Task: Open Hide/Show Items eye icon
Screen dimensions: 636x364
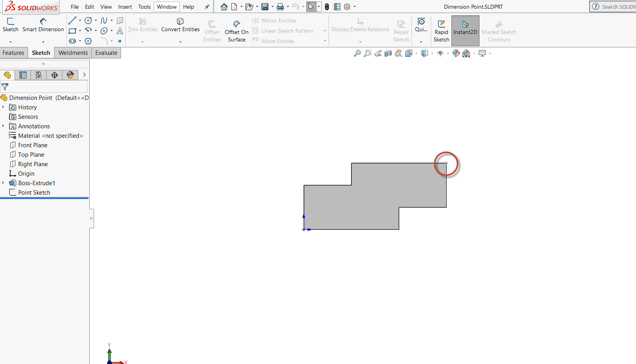Action: (440, 53)
